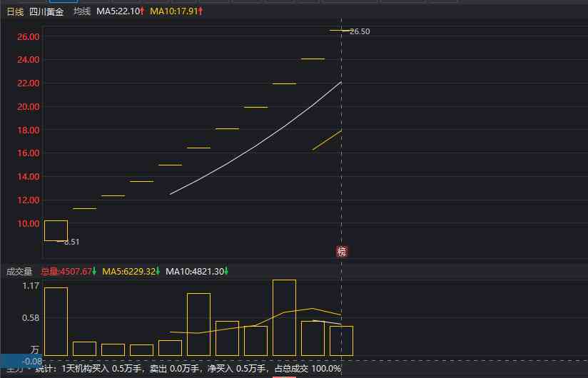
Task: Open the 均线 moving average settings
Action: pos(82,12)
